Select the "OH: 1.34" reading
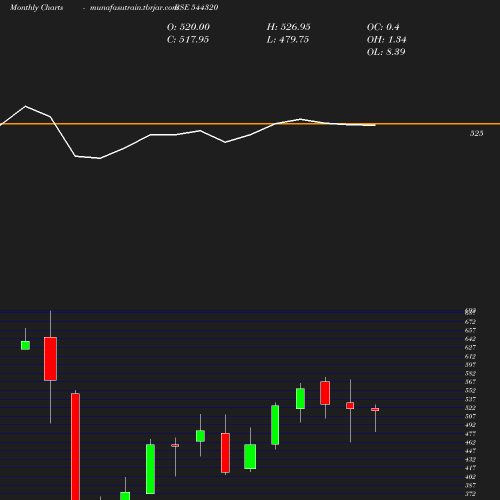The height and width of the screenshot is (500, 500). (386, 40)
